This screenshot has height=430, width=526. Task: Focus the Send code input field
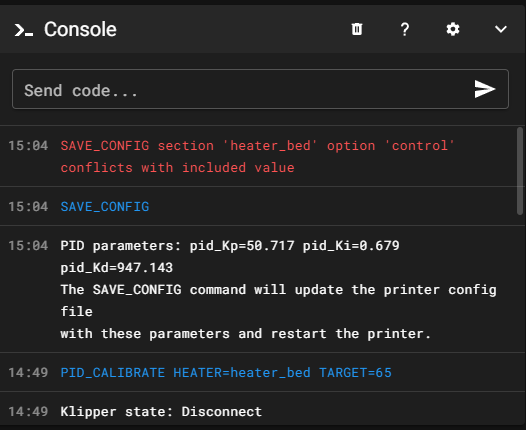(260, 89)
